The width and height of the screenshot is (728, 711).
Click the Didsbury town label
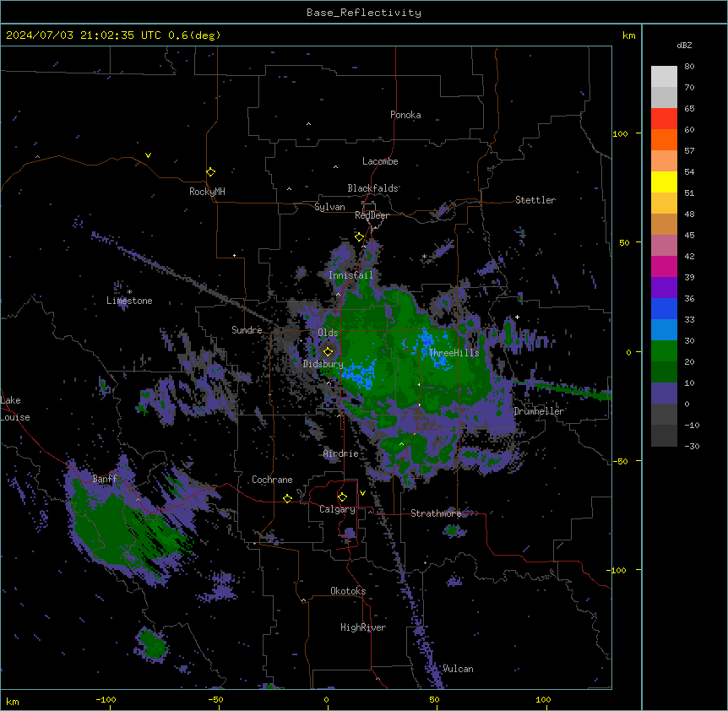(323, 364)
